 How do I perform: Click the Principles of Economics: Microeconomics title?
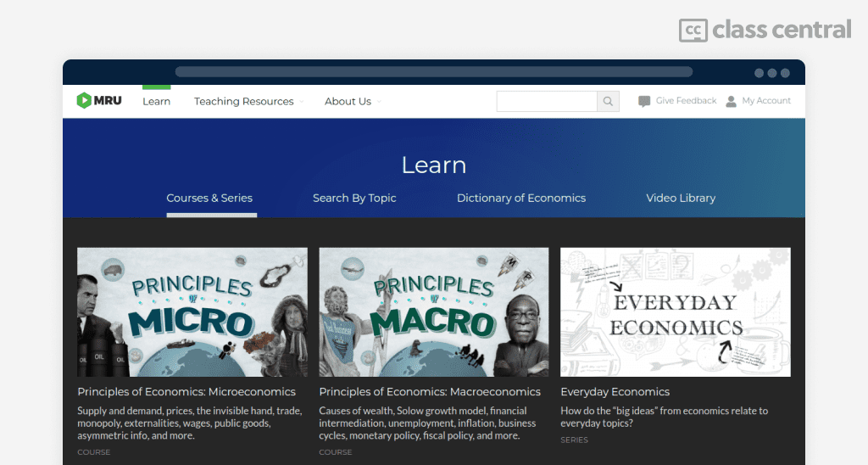pos(186,392)
